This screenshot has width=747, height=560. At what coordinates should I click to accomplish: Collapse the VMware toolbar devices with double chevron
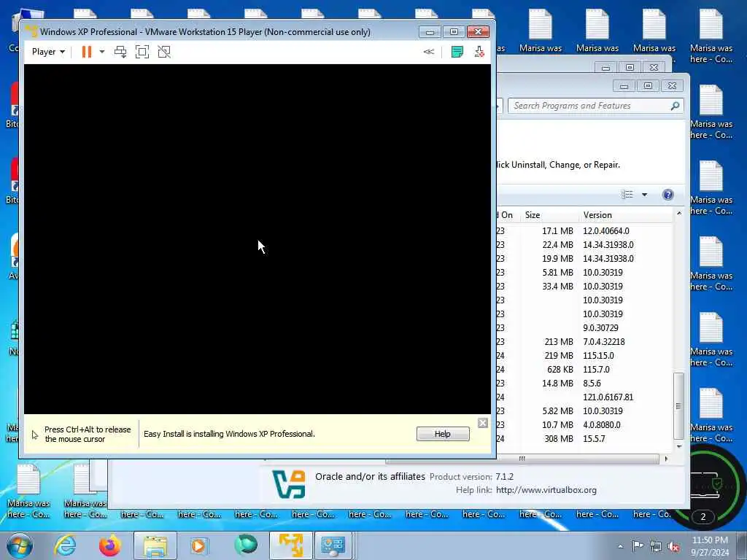(429, 52)
